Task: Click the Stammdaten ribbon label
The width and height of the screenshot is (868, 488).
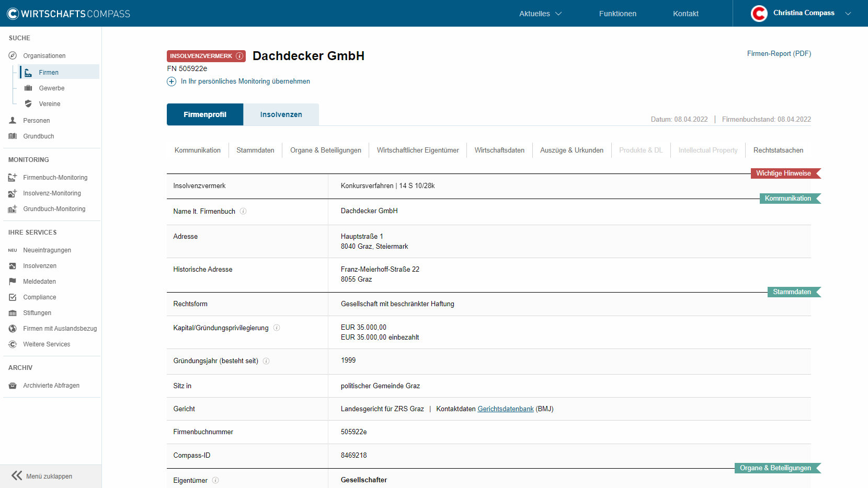Action: (794, 292)
